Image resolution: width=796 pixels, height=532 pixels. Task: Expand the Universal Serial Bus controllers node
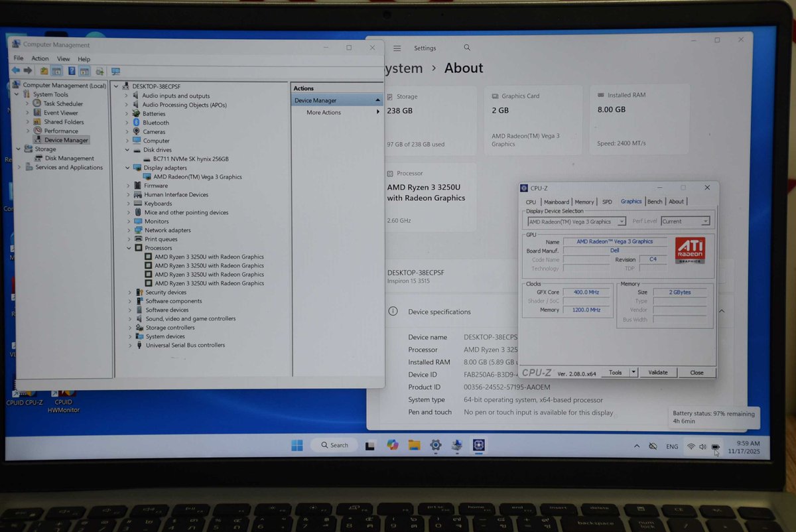pyautogui.click(x=131, y=346)
